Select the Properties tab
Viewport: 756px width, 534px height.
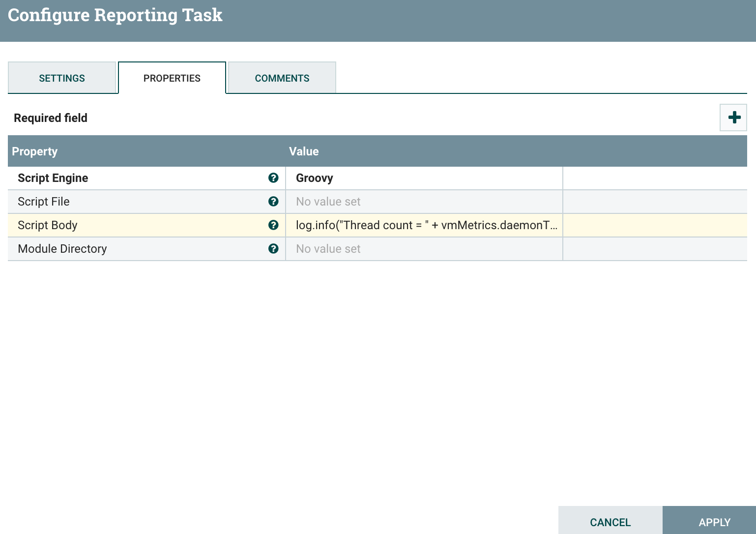(x=172, y=78)
